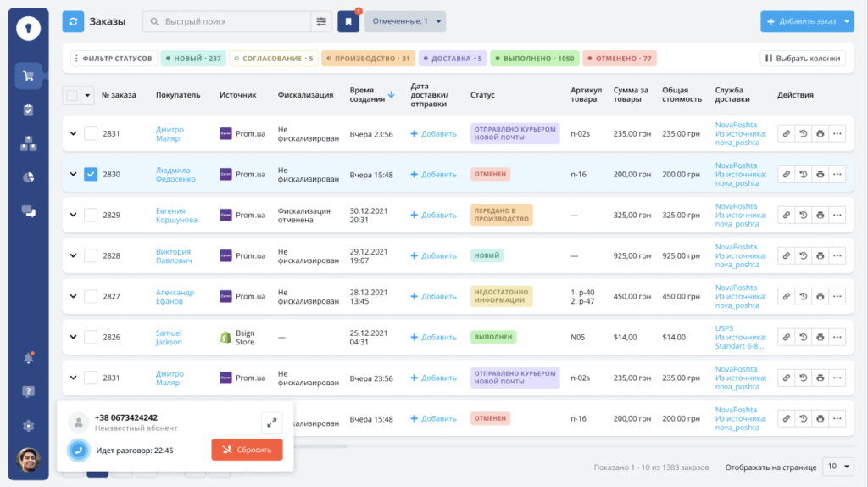Screen dimensions: 868x487
Task: Open Фильтр статусов menu
Action: click(114, 59)
